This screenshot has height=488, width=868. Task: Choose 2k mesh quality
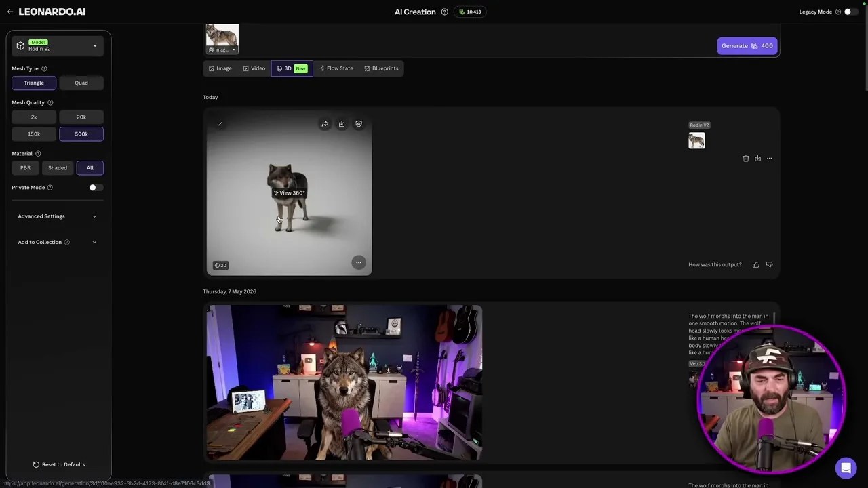[x=34, y=117]
